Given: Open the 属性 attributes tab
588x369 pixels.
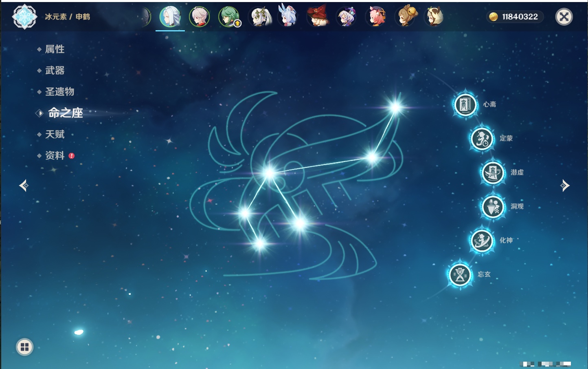Looking at the screenshot, I should click(55, 49).
